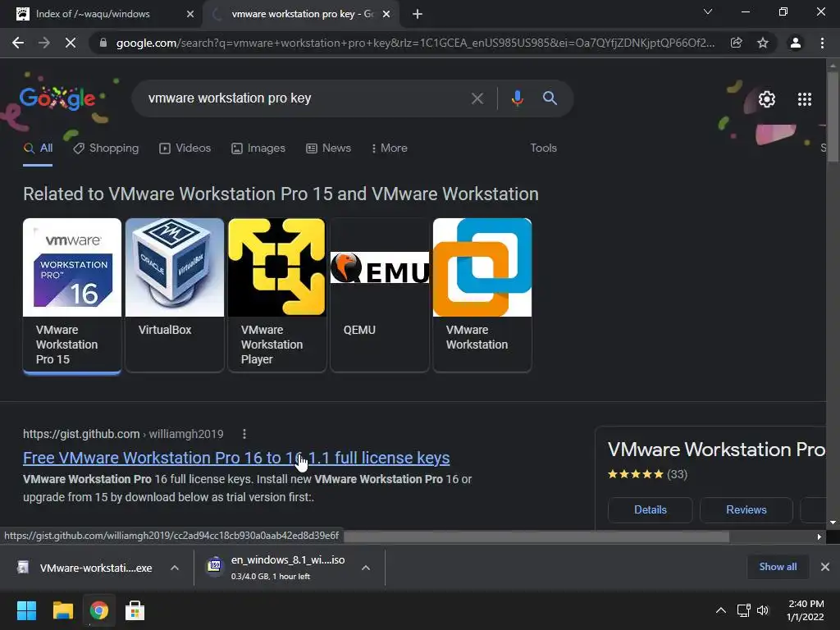Viewport: 840px width, 630px height.
Task: Open the QEMU card
Action: click(x=380, y=294)
